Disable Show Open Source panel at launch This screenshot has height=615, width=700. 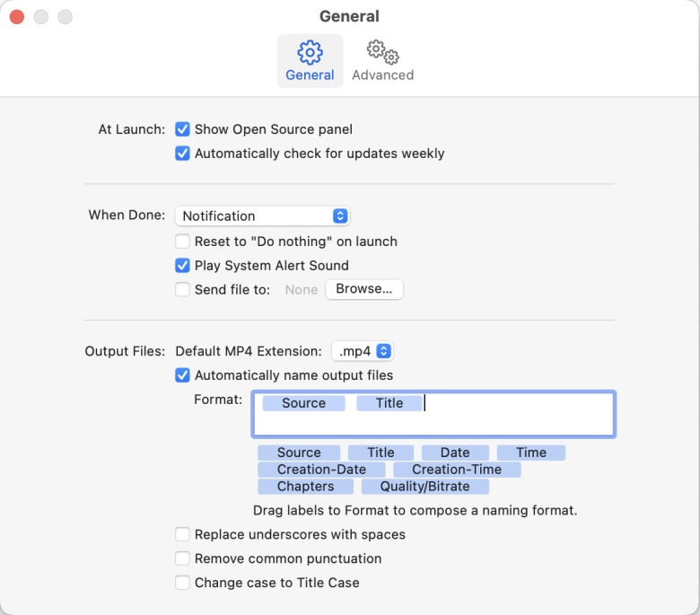click(182, 129)
